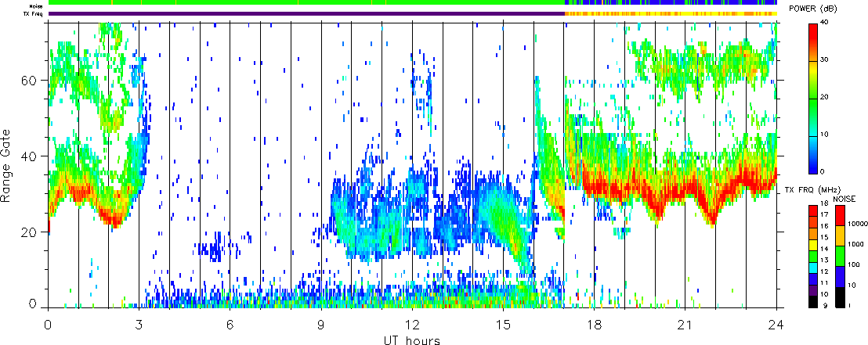Click the "20" label on POWER colorbar

tap(824, 97)
